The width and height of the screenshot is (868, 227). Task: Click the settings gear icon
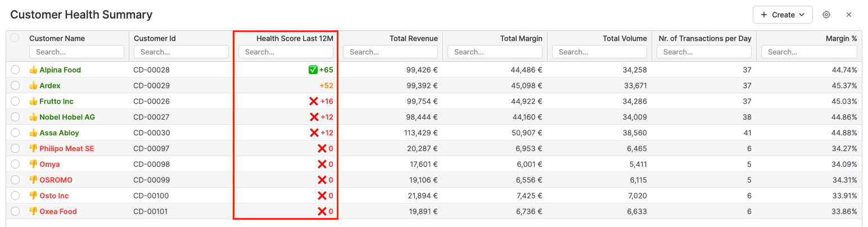click(x=826, y=15)
